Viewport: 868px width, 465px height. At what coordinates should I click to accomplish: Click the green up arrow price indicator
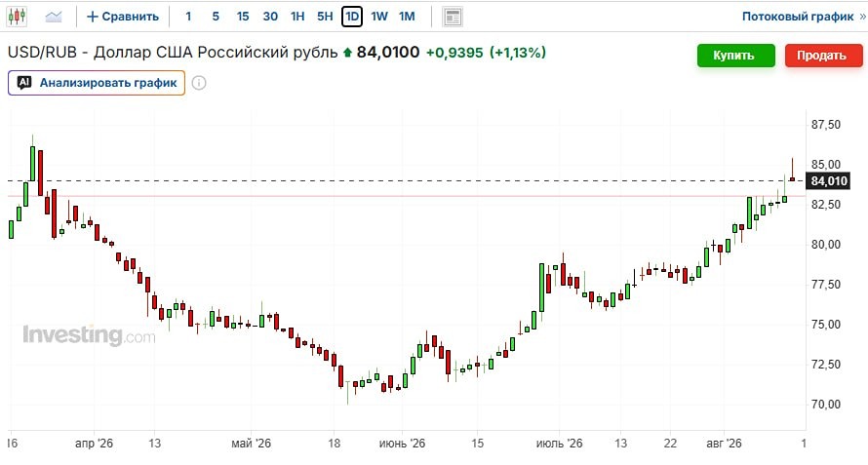(347, 54)
